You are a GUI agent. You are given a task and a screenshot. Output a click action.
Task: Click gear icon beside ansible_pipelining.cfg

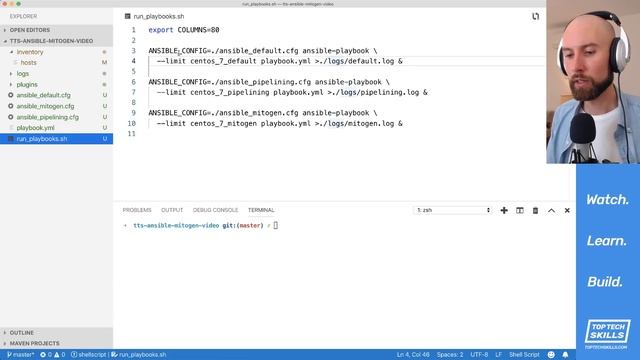click(11, 117)
